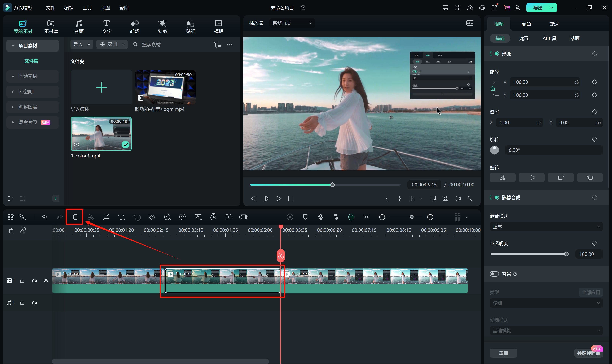Click the 导出 export button
612x364 pixels.
538,8
